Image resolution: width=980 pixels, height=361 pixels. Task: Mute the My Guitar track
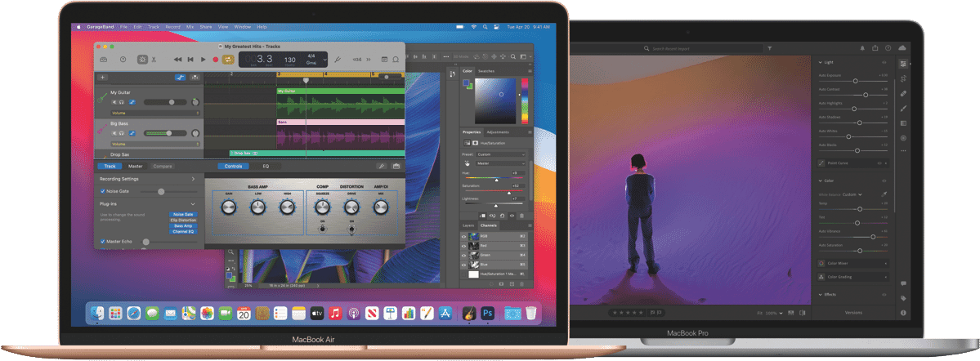[x=114, y=102]
